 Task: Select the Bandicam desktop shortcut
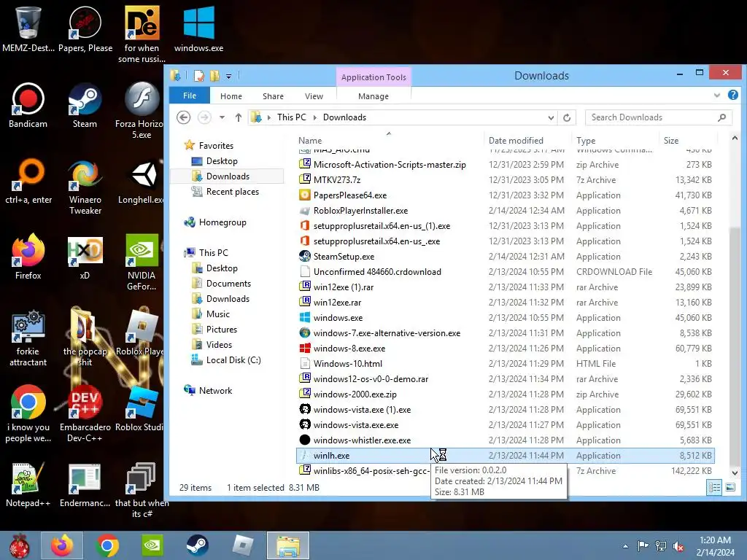tap(28, 106)
